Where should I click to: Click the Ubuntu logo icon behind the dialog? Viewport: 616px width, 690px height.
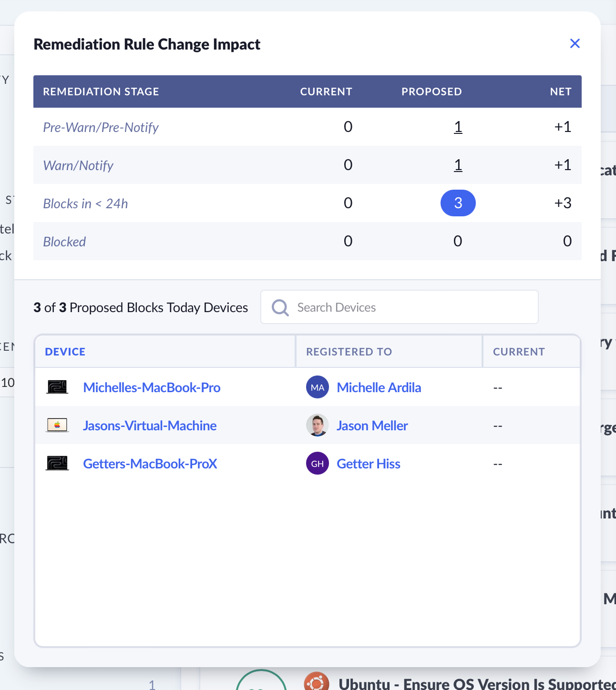[317, 682]
